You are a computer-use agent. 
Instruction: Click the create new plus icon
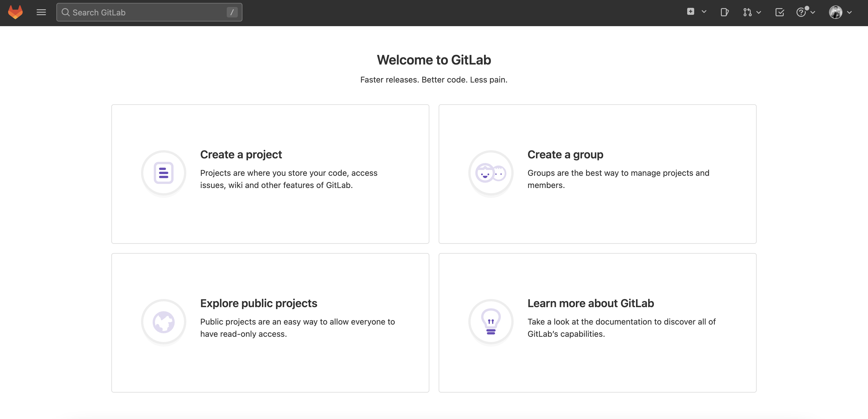[690, 12]
